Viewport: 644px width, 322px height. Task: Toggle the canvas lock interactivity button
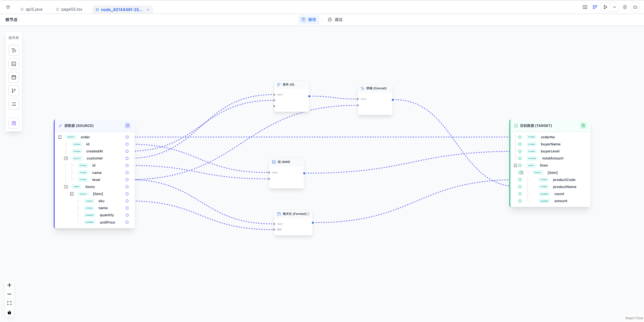pyautogui.click(x=9, y=312)
